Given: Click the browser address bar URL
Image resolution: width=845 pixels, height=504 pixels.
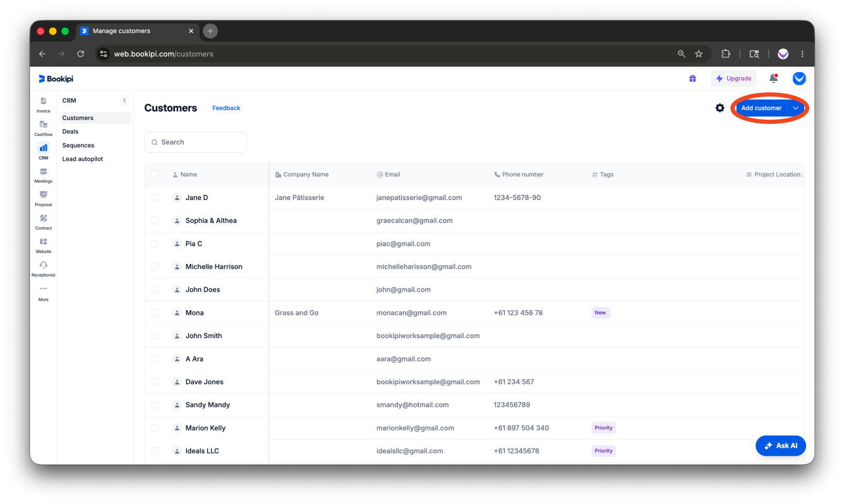Looking at the screenshot, I should point(163,54).
